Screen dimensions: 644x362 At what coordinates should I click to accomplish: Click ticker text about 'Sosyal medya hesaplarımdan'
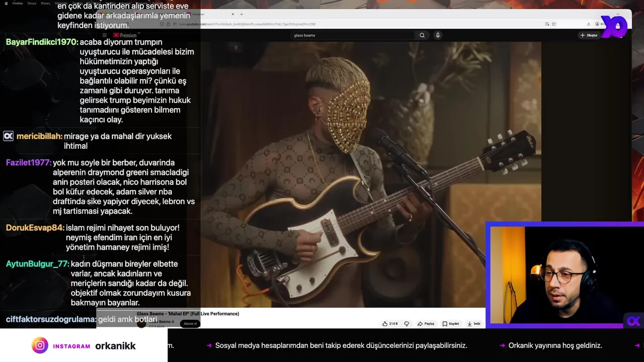[x=341, y=345]
